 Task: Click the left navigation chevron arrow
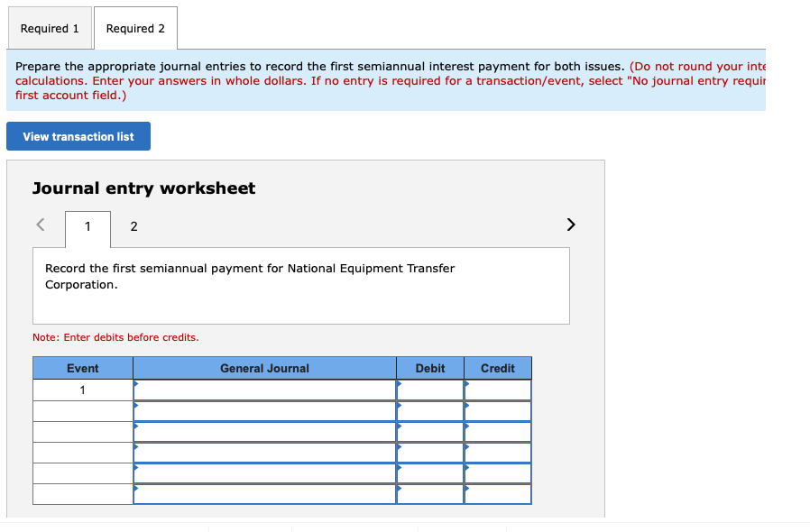point(42,225)
